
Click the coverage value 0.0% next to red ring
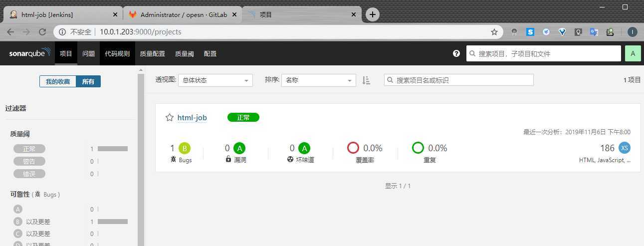click(x=373, y=148)
